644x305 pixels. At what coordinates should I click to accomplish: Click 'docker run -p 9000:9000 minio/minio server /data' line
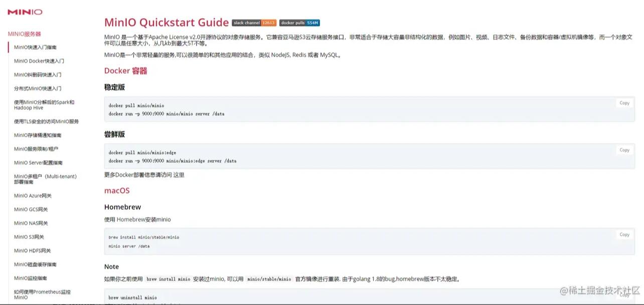click(167, 114)
